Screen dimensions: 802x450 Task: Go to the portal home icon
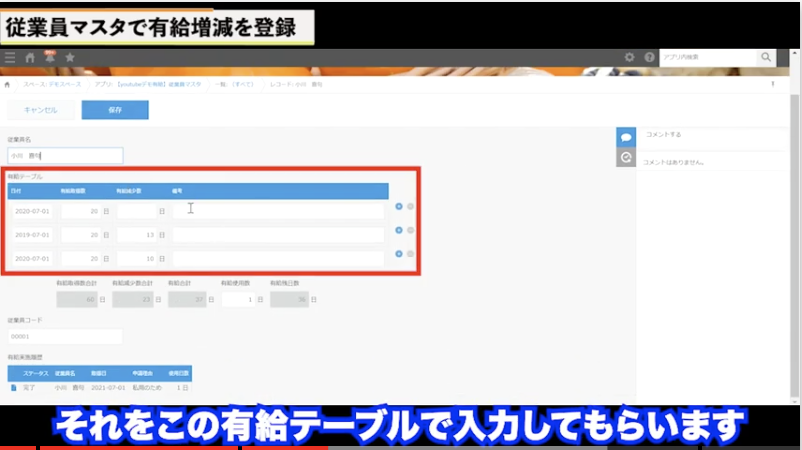[x=30, y=58]
